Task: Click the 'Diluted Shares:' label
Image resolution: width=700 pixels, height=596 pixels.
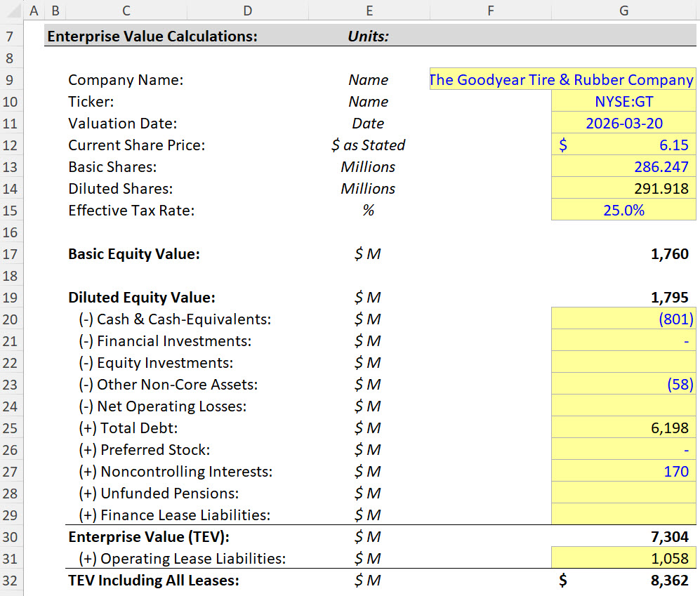Action: click(x=120, y=189)
